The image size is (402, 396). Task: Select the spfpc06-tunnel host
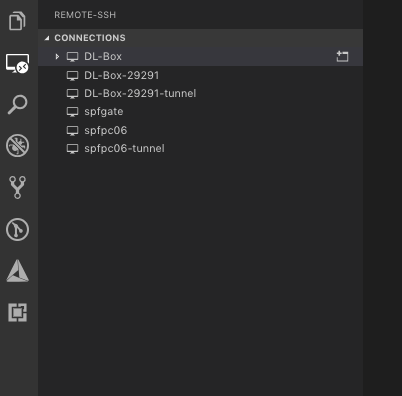[200, 148]
